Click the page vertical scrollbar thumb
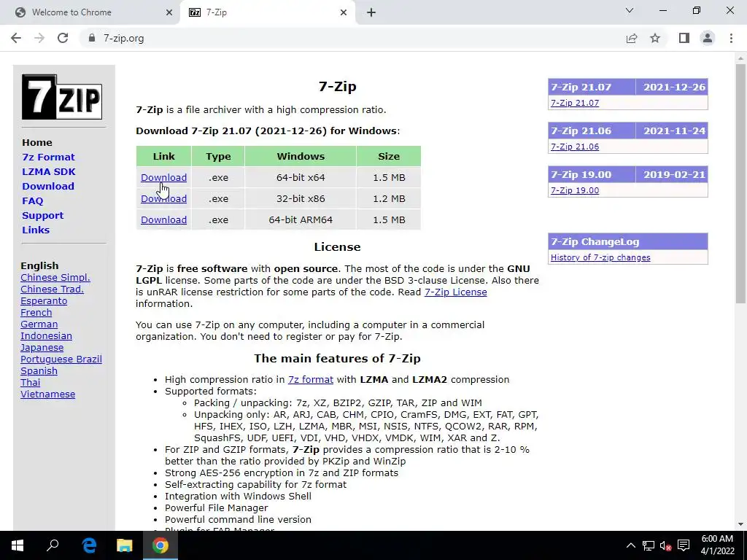The width and height of the screenshot is (747, 560). pos(740,183)
